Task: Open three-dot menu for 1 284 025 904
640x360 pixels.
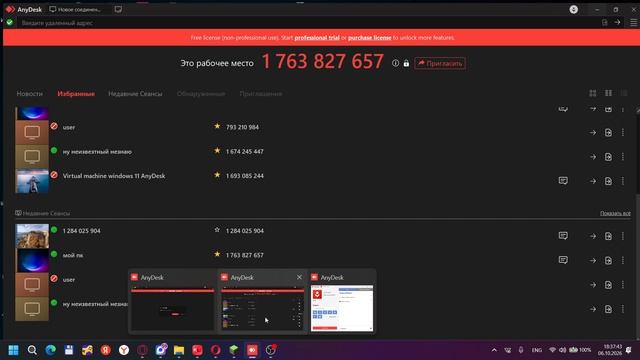Action: point(623,236)
